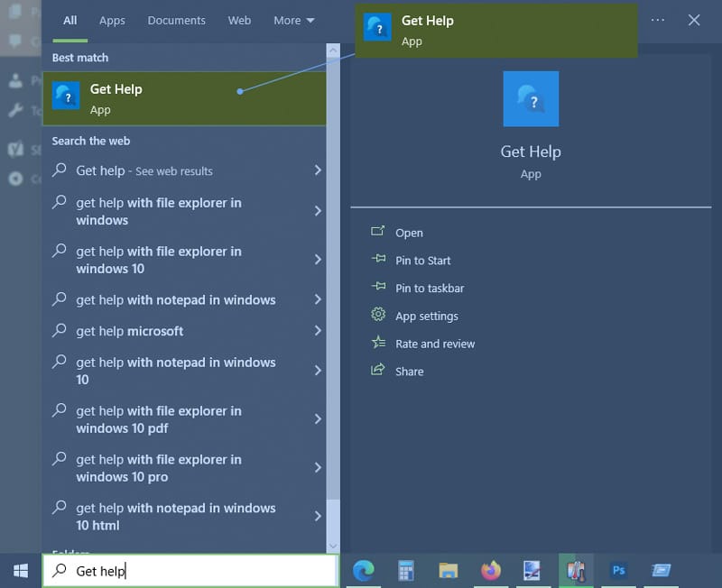Expand chevron for 'file explorer in windows 10' suggestion
Viewport: 722px width, 588px height.
point(318,260)
